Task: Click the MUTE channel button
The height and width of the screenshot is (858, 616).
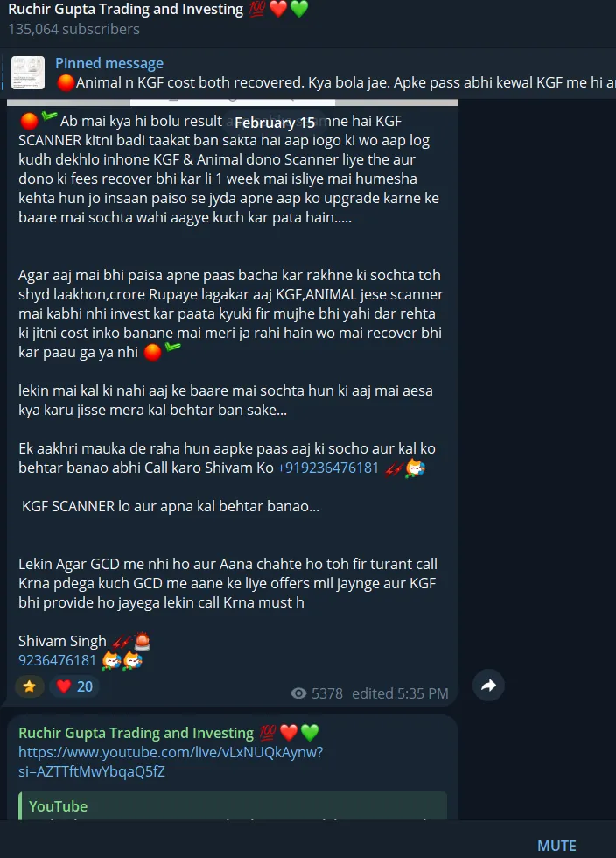Action: coord(556,846)
